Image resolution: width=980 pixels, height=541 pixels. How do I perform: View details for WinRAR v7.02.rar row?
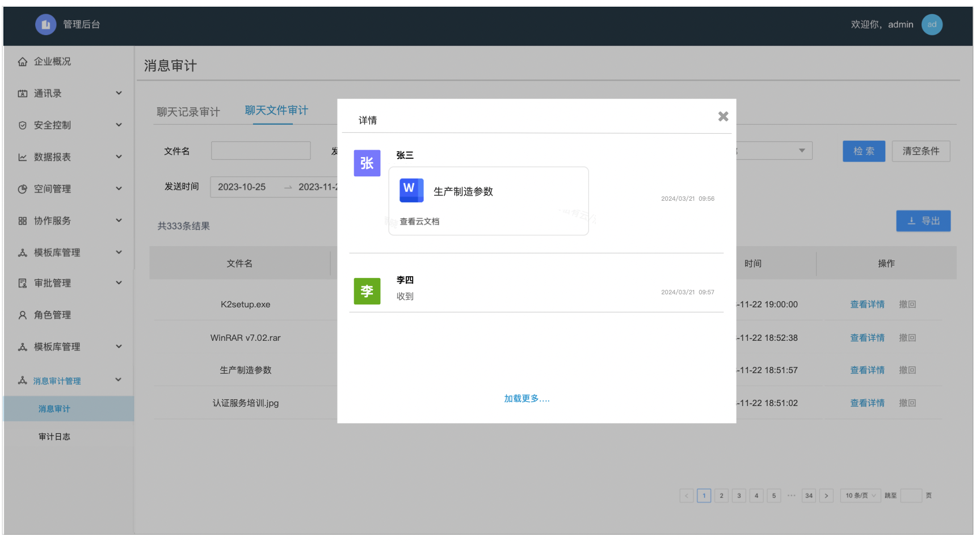pyautogui.click(x=867, y=338)
